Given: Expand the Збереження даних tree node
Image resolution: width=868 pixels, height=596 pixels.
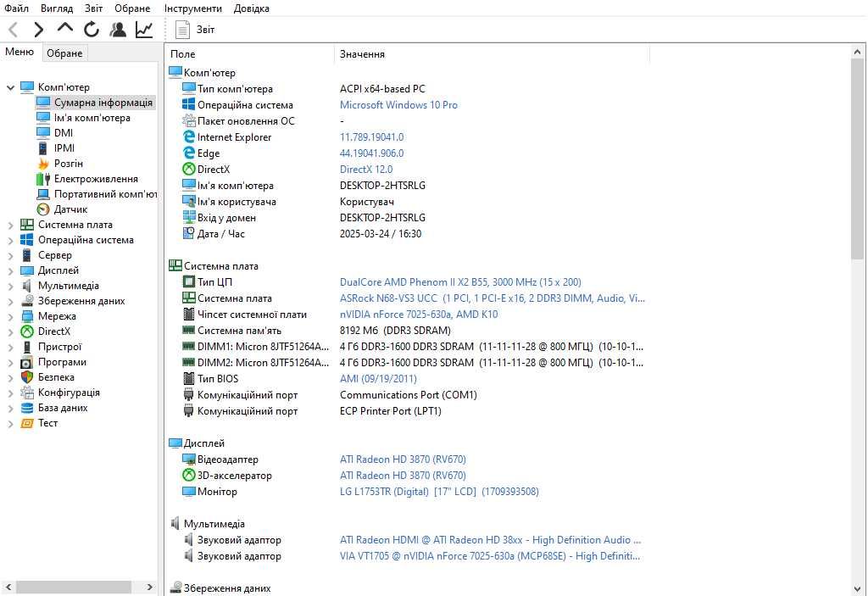Looking at the screenshot, I should click(x=10, y=301).
